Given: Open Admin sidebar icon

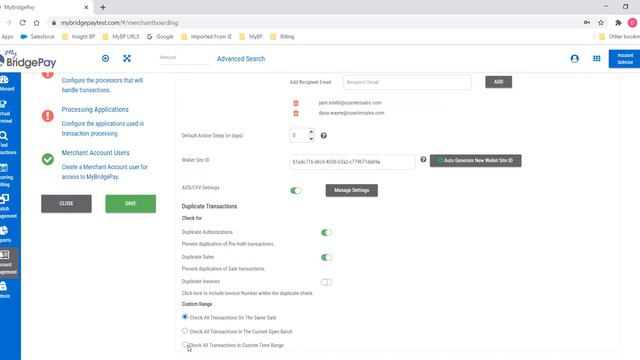Looking at the screenshot, I should 5,290.
